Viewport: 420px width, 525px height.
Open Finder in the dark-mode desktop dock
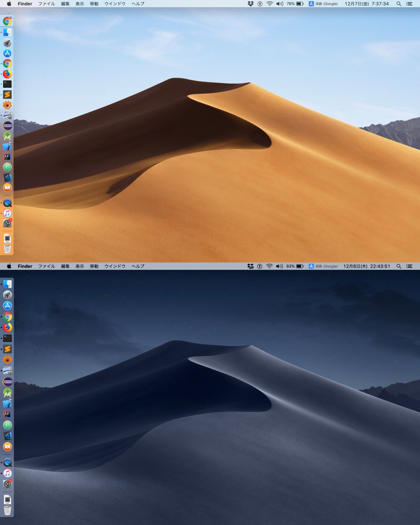pyautogui.click(x=7, y=284)
